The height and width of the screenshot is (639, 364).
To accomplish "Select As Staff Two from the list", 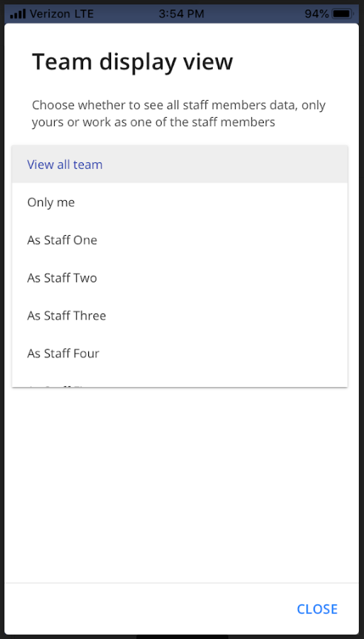I will pyautogui.click(x=179, y=278).
